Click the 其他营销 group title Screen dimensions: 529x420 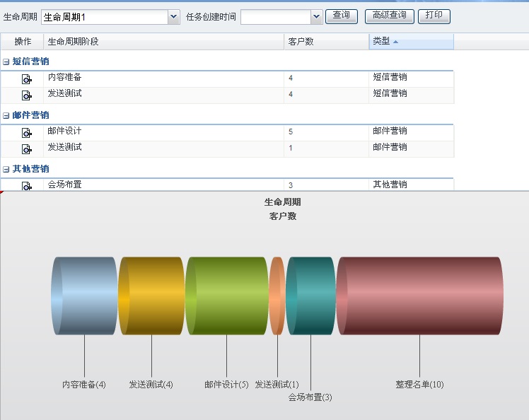[30, 169]
